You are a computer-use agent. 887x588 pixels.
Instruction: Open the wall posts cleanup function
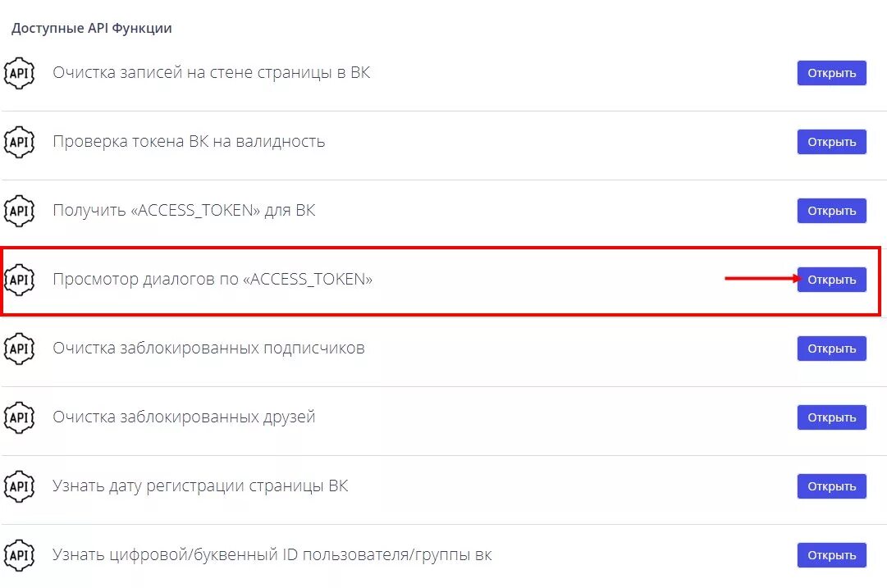[831, 73]
